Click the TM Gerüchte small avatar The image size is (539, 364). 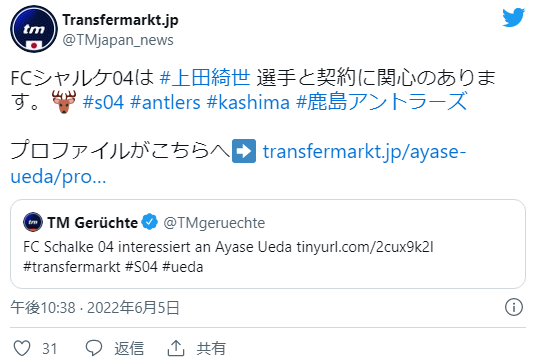click(33, 222)
